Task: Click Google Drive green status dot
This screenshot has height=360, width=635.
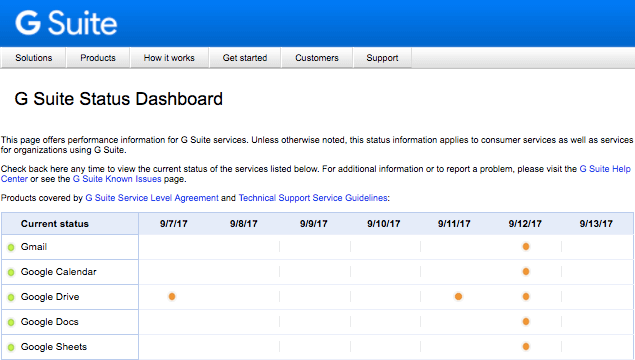Action: (11, 297)
